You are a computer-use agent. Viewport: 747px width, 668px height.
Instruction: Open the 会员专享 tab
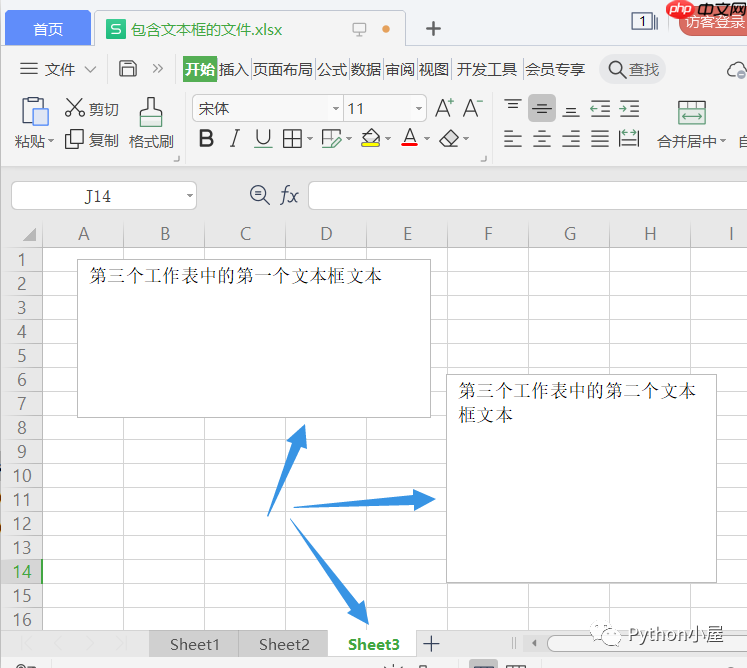pos(555,69)
